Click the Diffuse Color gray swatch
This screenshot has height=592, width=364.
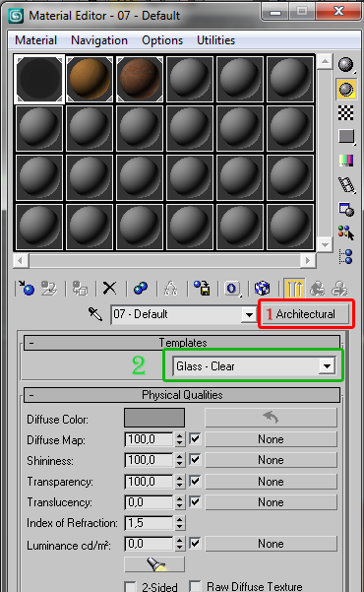154,418
